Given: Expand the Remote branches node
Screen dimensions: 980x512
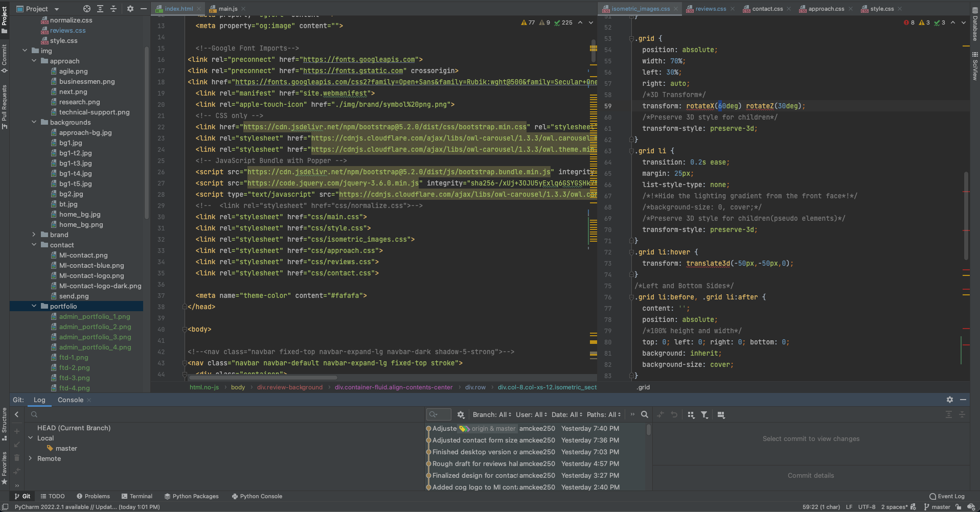Looking at the screenshot, I should point(31,458).
